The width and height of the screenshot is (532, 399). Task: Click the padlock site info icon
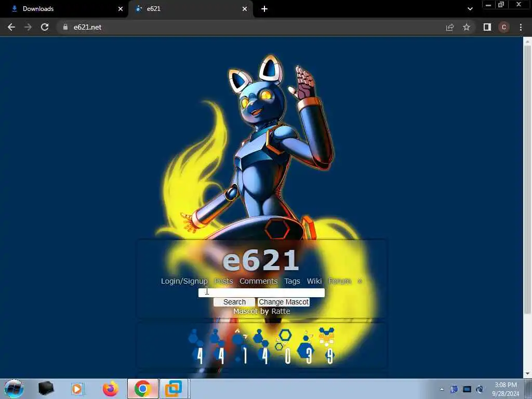point(65,27)
